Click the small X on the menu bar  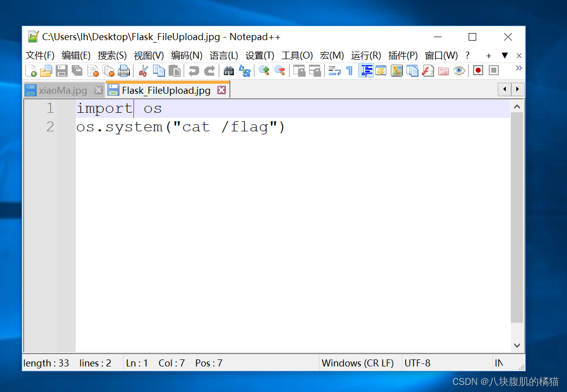(x=519, y=56)
